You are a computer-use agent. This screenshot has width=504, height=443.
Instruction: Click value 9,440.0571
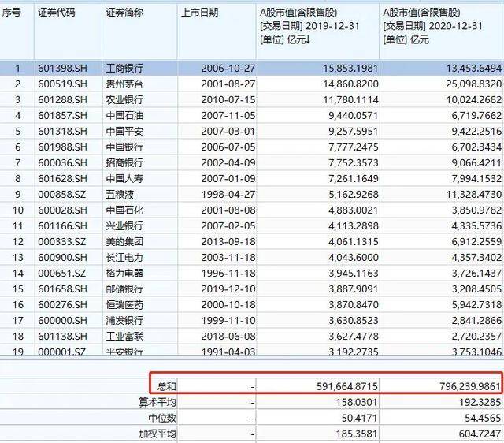354,116
